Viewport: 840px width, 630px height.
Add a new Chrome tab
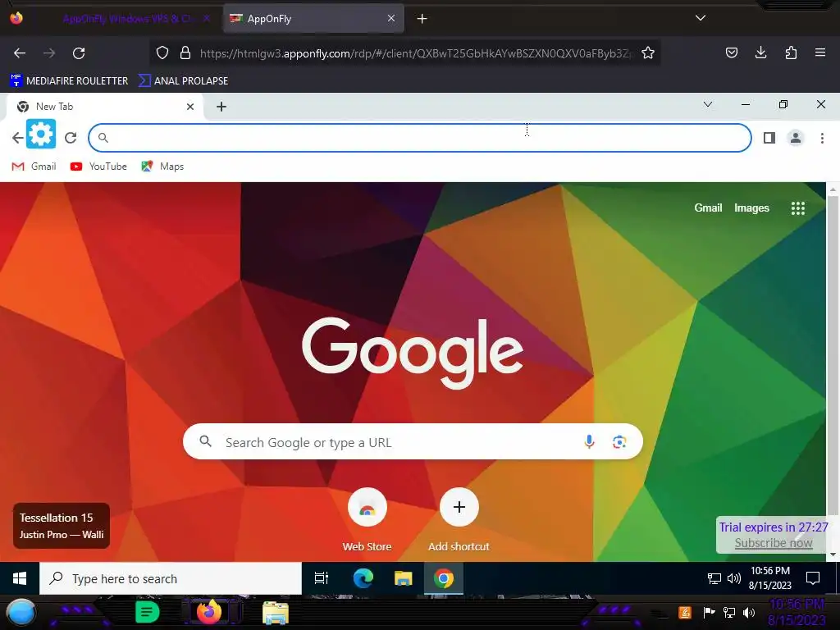[221, 107]
